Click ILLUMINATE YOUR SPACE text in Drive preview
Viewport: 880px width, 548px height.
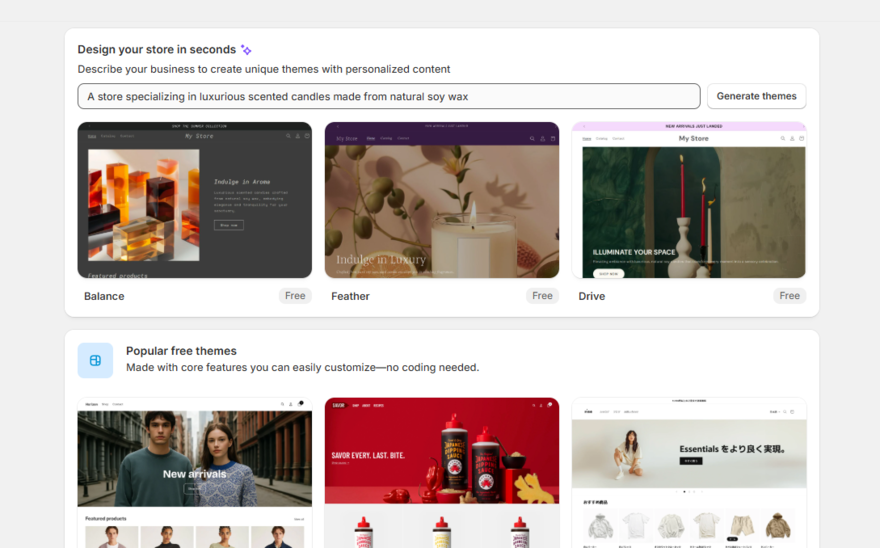coord(634,252)
